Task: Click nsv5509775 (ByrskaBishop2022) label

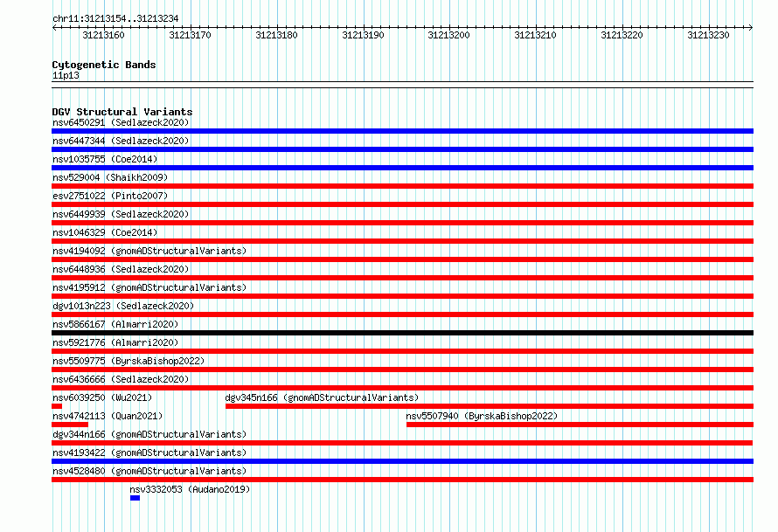Action: [129, 361]
